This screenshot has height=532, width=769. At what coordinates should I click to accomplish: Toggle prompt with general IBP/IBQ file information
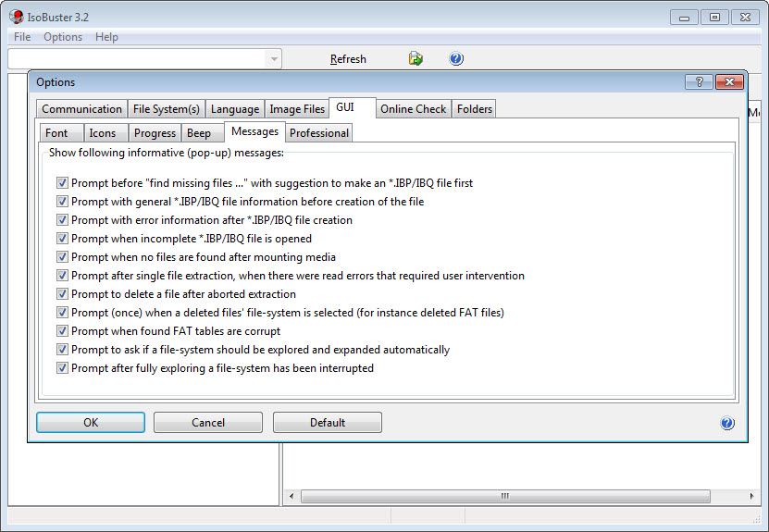[62, 202]
